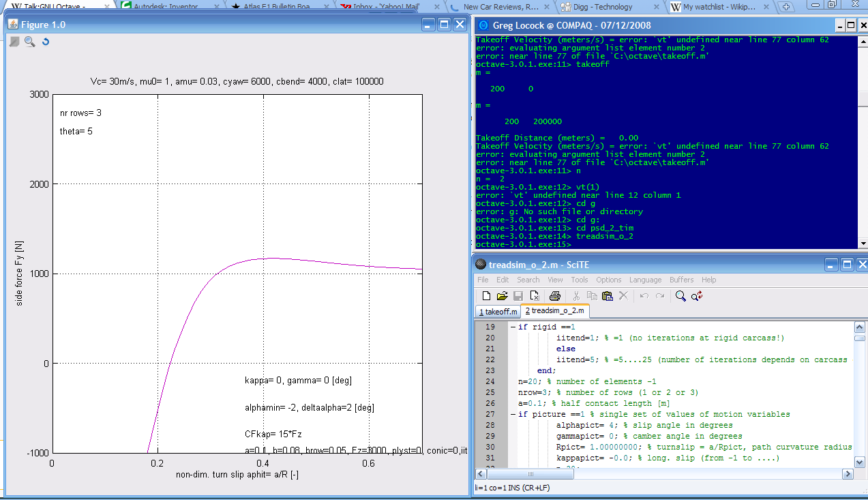The width and height of the screenshot is (868, 500).
Task: Select the treadsim_o_2.m tab
Action: pyautogui.click(x=554, y=311)
